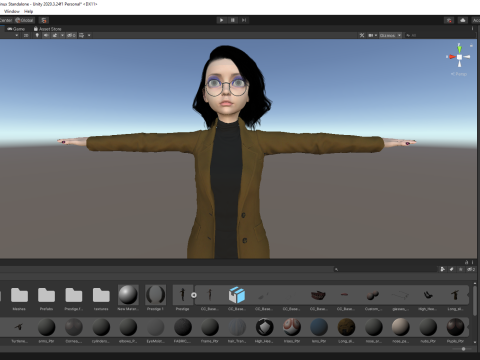
Task: Toggle hidden objects visibility counter
Action: 71,35
